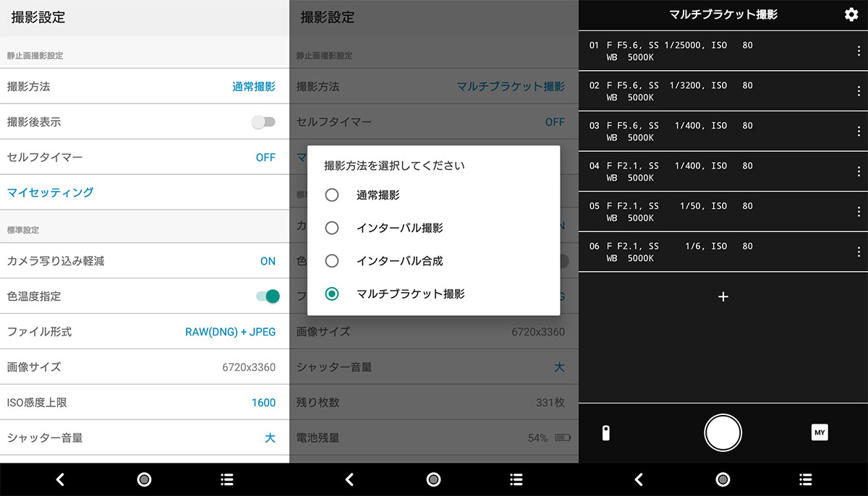Change カメラ写り込み軽減 ON setting
The width and height of the screenshot is (868, 496).
[145, 261]
